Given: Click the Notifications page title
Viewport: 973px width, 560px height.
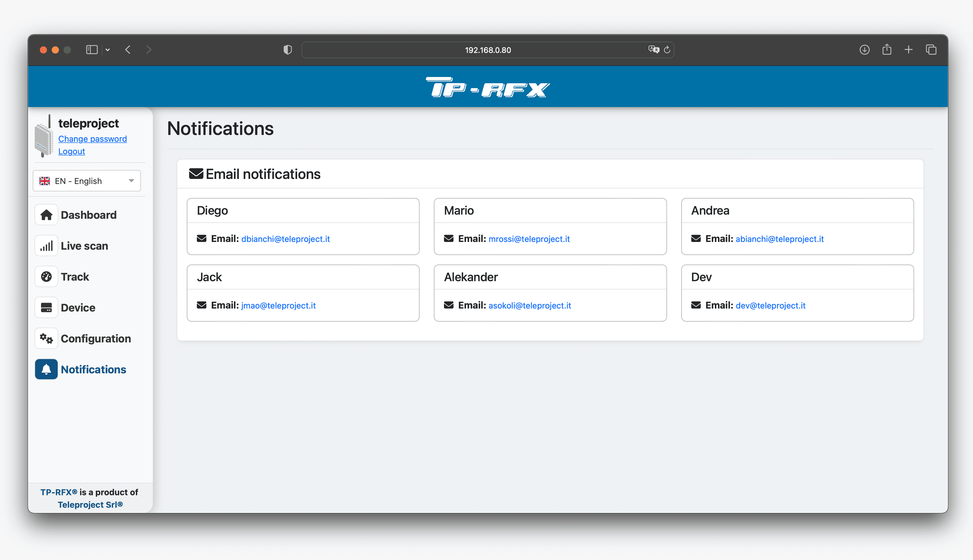Looking at the screenshot, I should point(220,128).
